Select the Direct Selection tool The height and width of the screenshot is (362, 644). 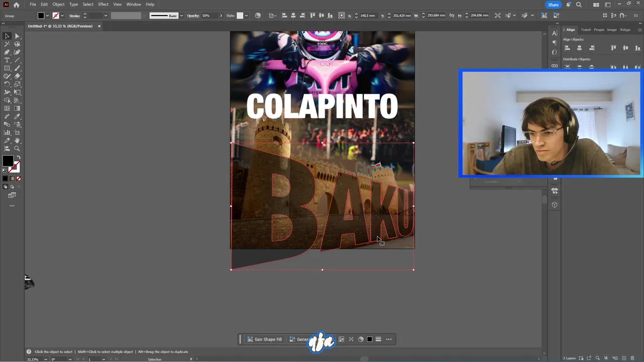tap(17, 36)
